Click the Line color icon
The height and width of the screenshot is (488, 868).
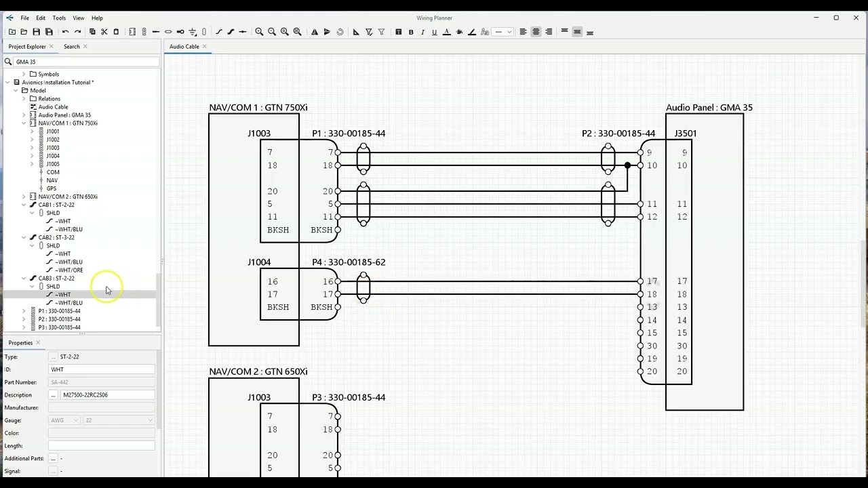tap(472, 32)
